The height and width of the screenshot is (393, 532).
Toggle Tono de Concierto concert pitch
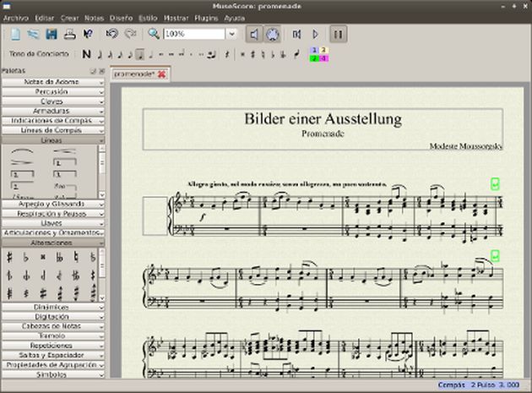point(39,54)
